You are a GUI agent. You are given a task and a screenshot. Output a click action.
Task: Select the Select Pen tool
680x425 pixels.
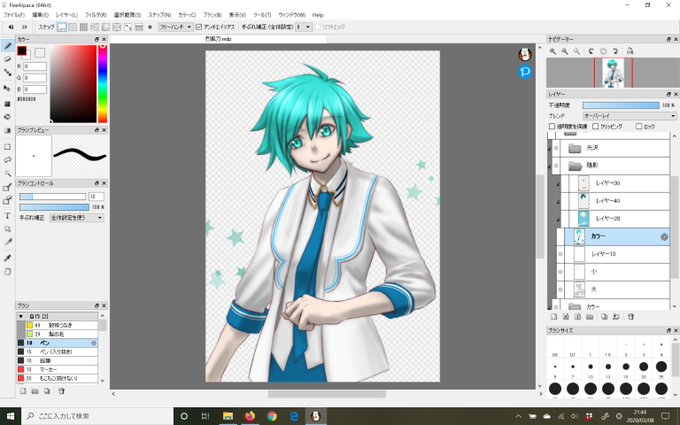click(x=7, y=187)
